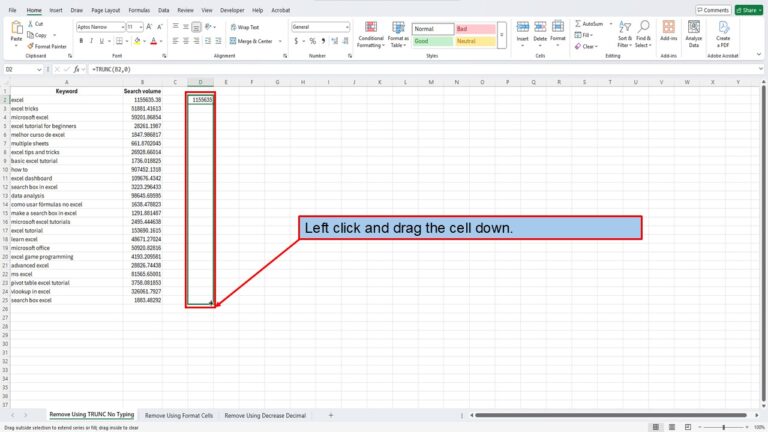Apply percent style
This screenshot has height=432, width=768.
(312, 41)
